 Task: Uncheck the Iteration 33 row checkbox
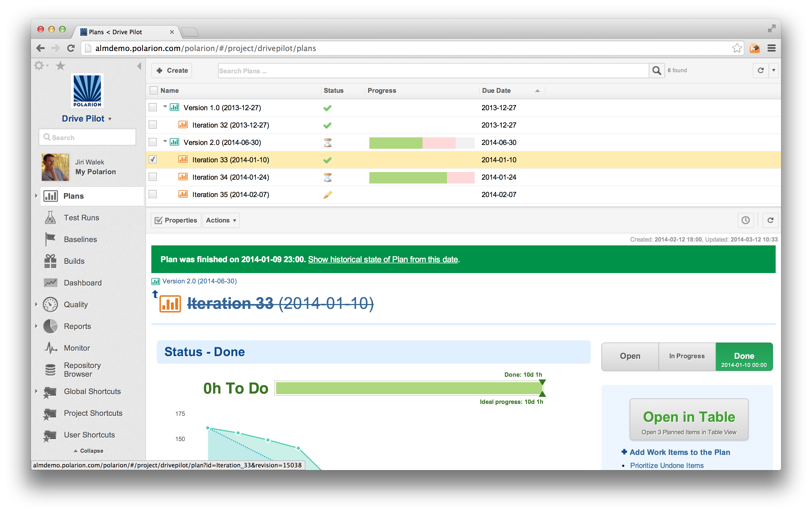click(x=153, y=160)
